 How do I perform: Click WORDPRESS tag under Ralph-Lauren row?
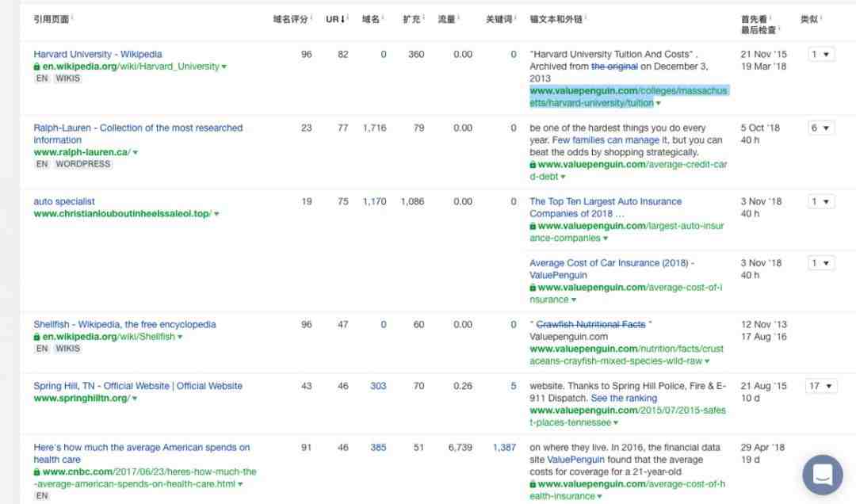pos(83,164)
